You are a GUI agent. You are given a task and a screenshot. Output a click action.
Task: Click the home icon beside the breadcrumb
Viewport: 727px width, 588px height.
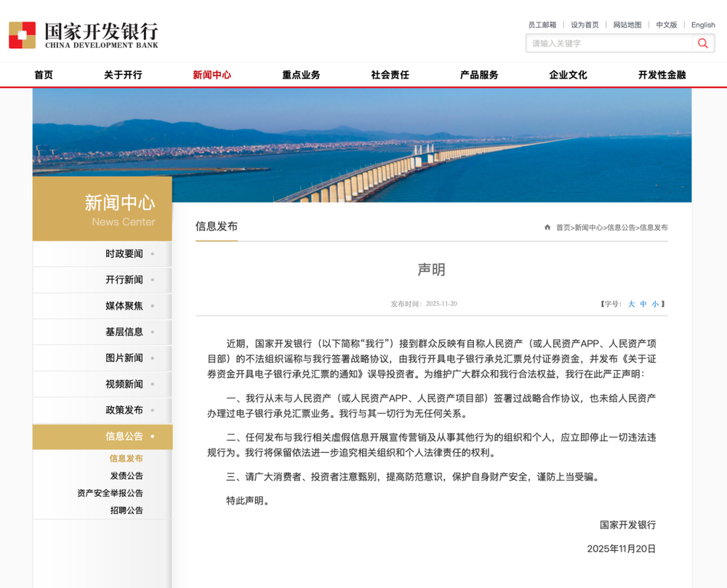tap(547, 227)
